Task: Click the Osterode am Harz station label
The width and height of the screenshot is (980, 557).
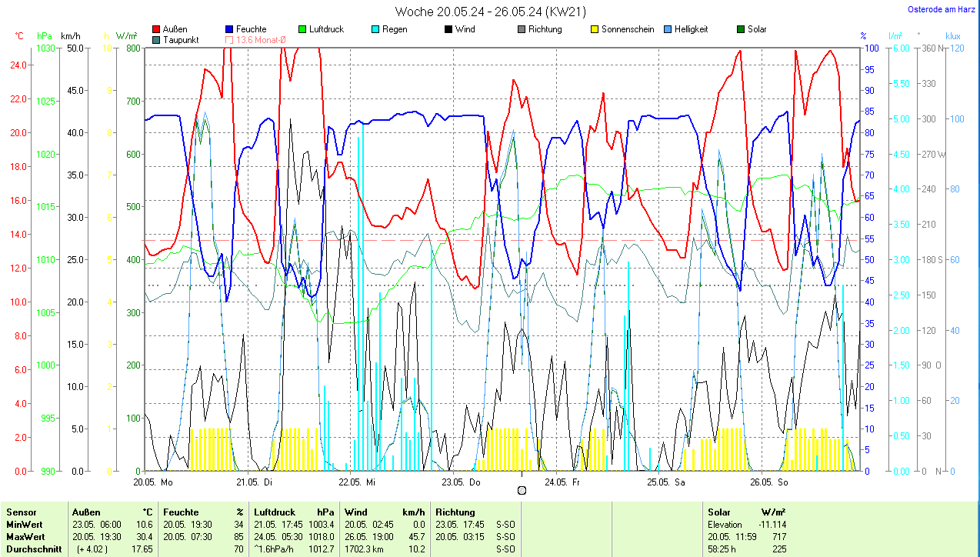Action: 943,10
